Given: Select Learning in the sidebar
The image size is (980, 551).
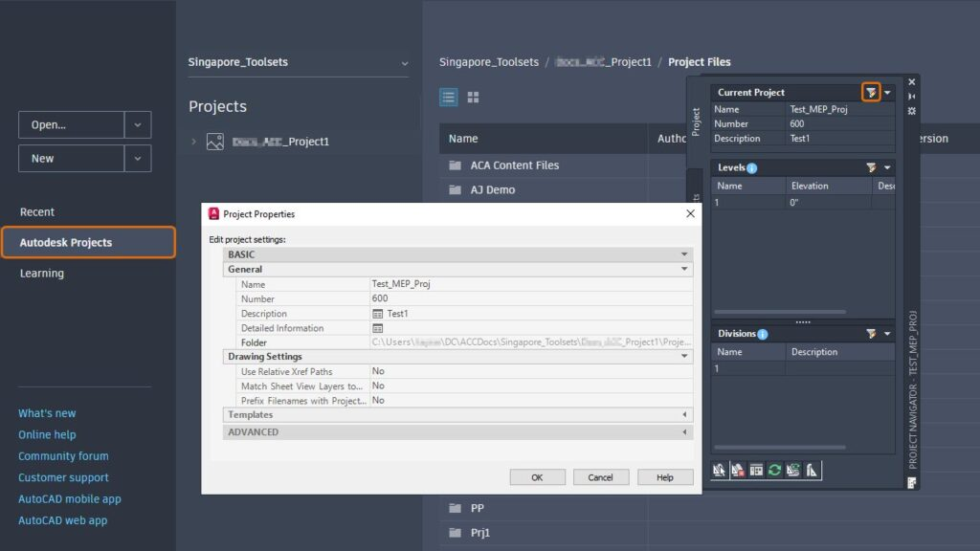Looking at the screenshot, I should (42, 273).
